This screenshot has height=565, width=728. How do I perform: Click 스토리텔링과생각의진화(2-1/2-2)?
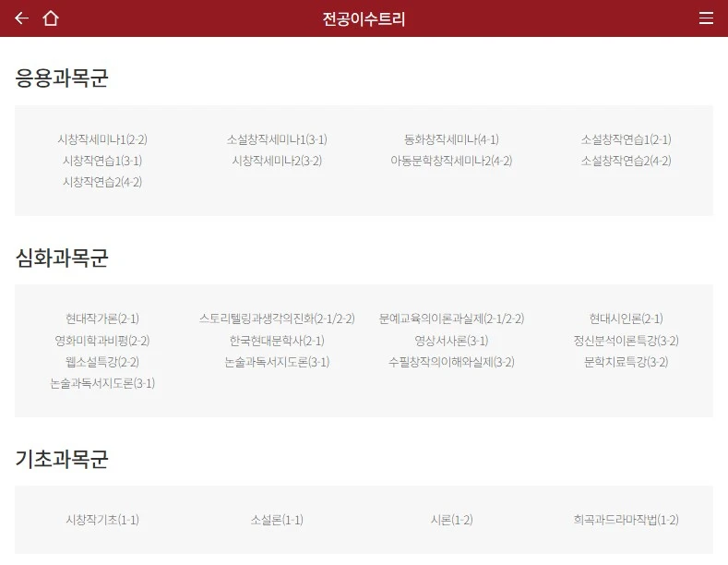click(x=277, y=319)
